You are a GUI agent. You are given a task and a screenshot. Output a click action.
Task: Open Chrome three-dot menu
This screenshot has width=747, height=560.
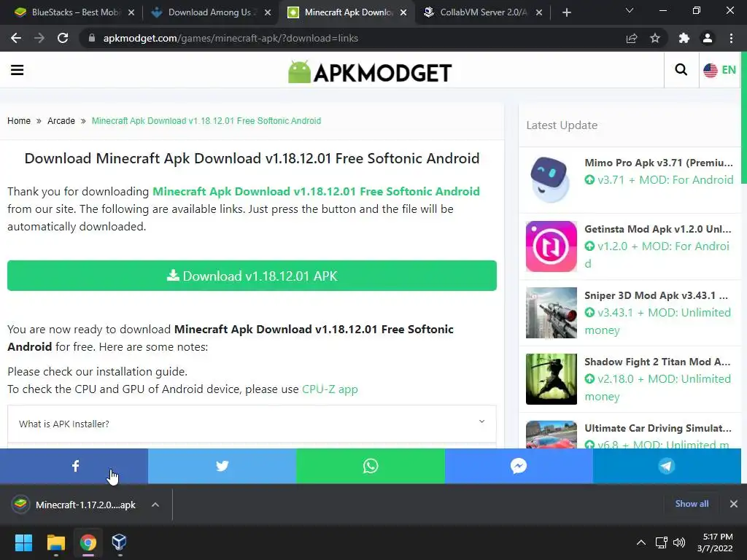tap(731, 38)
